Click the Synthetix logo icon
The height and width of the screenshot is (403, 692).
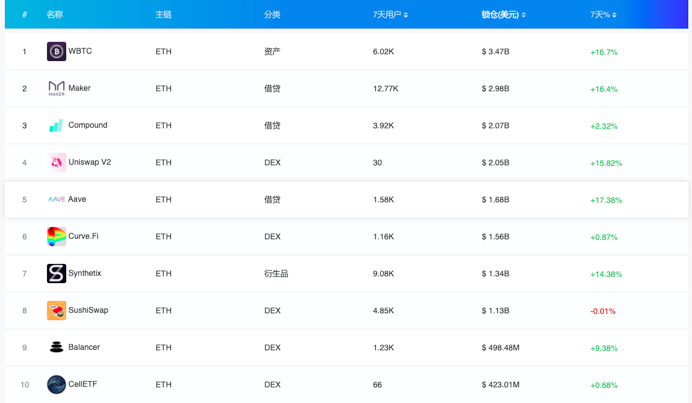point(56,273)
